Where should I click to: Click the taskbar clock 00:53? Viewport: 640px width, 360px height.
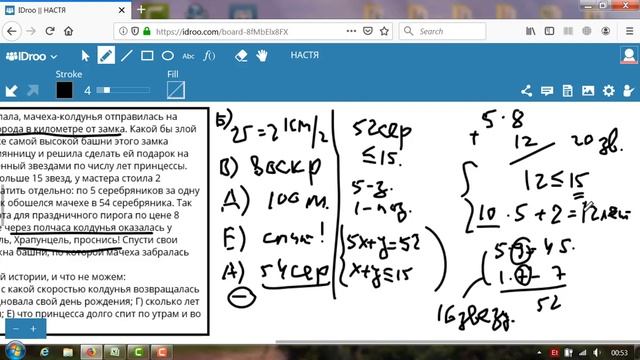tap(619, 352)
